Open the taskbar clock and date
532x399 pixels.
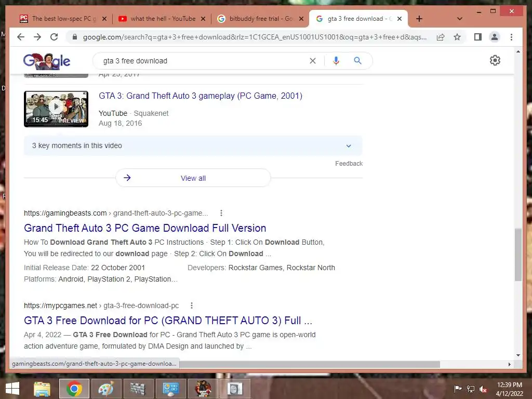[509, 389]
